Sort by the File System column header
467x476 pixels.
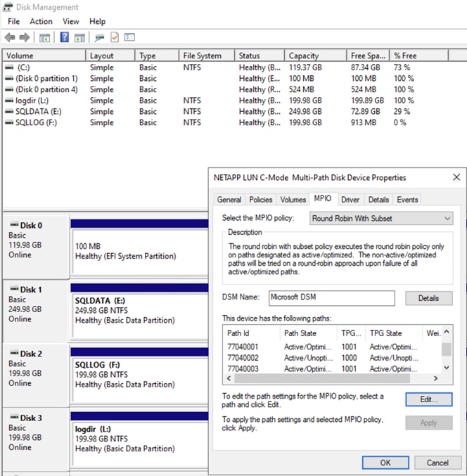point(207,56)
